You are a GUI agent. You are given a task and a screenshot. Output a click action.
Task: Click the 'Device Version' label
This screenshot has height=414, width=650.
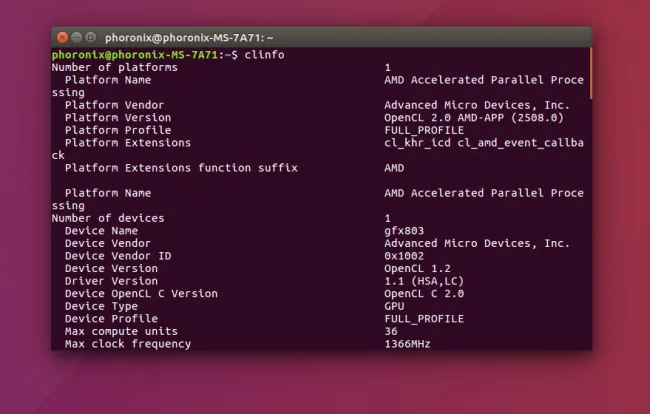112,268
